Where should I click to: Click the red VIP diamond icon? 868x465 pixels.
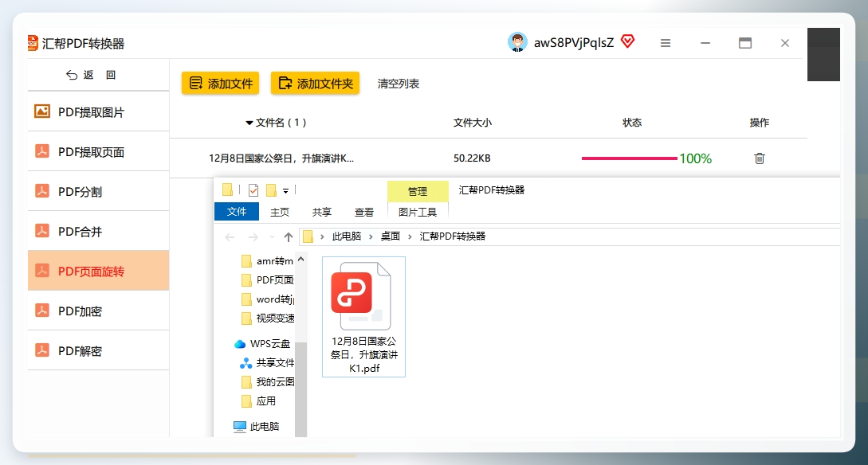click(628, 41)
